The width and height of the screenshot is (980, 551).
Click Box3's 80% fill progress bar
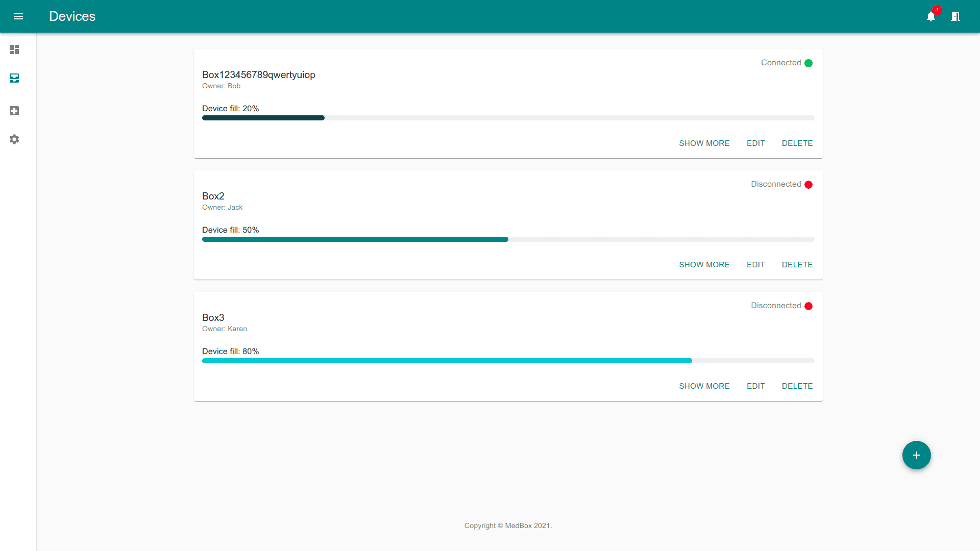click(x=447, y=361)
